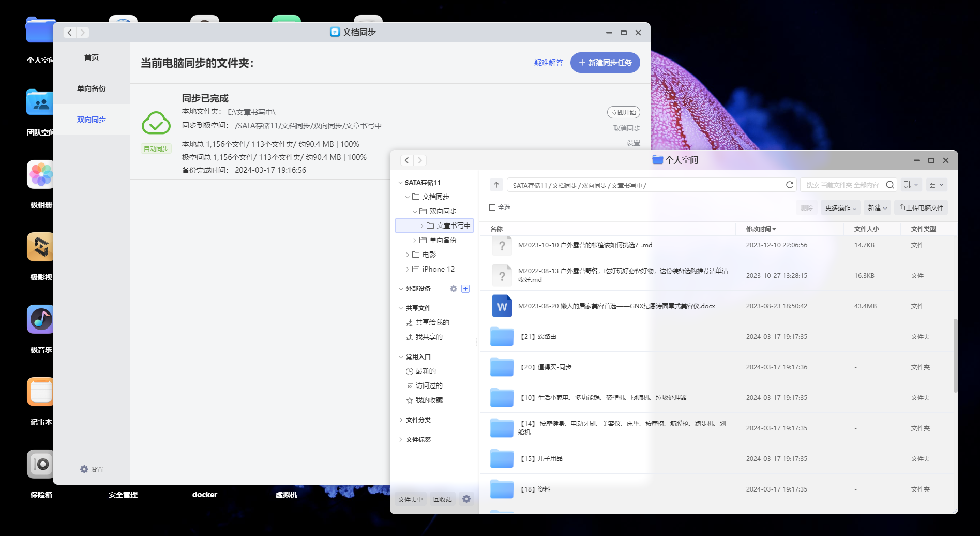
Task: Add new external device with plus icon
Action: coord(465,289)
